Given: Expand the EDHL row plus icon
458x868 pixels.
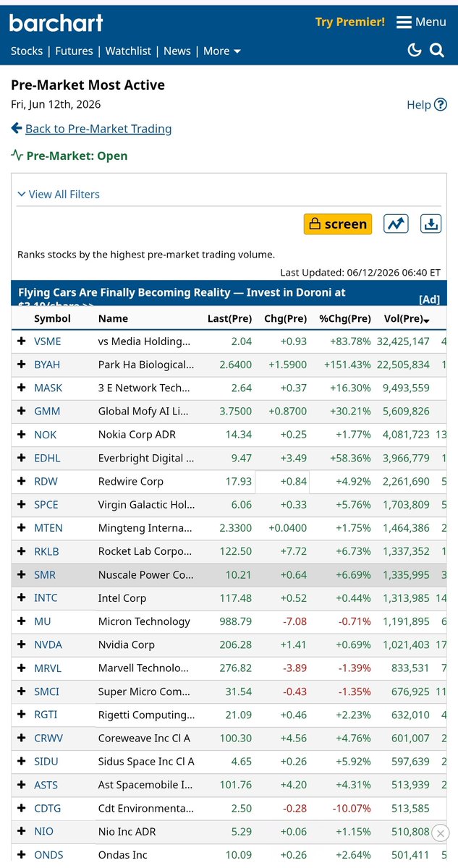Looking at the screenshot, I should tap(22, 458).
